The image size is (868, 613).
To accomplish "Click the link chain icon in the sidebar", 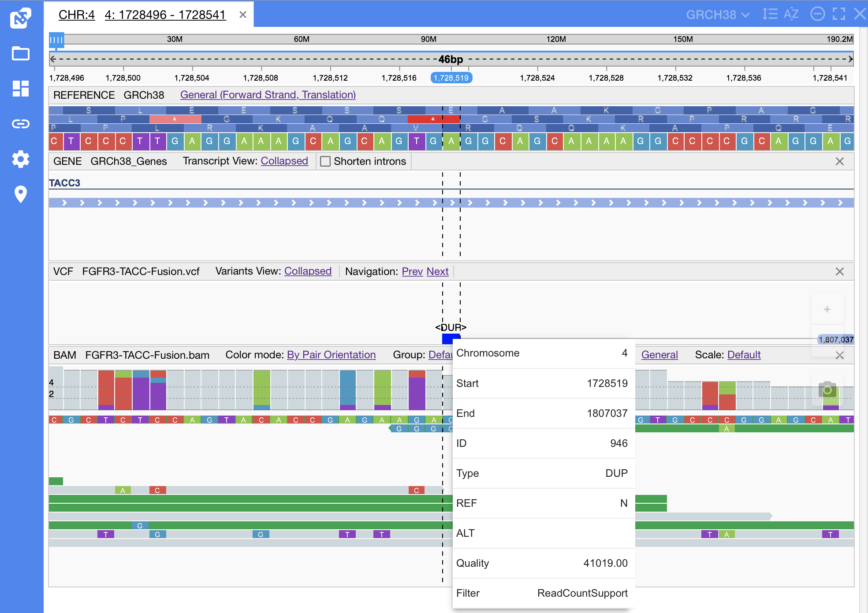I will 21,124.
